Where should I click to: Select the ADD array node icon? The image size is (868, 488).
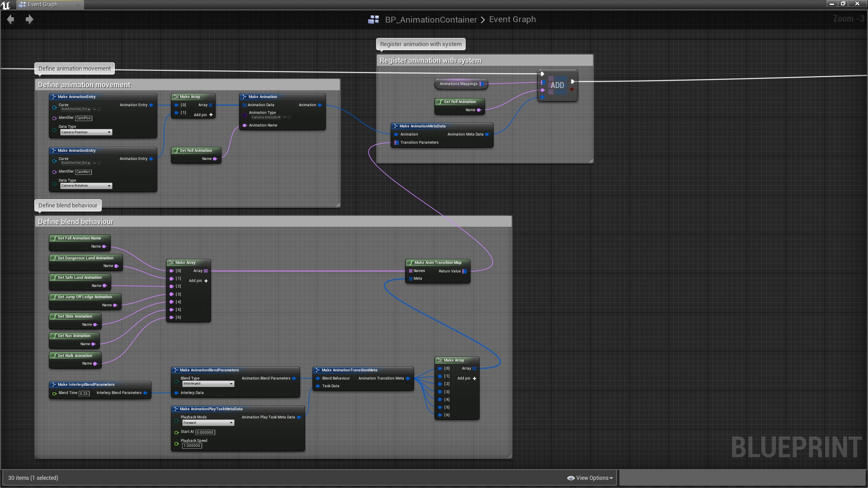(x=557, y=85)
